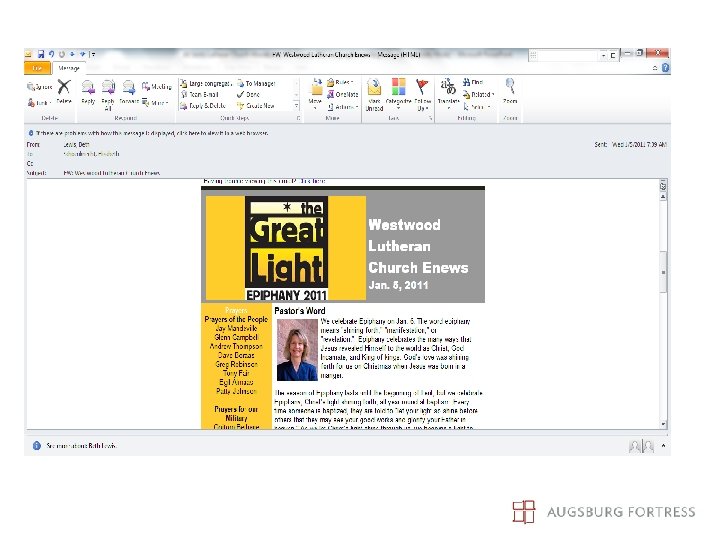Expand the Quick Steps gallery
720x540 pixels.
tap(297, 107)
